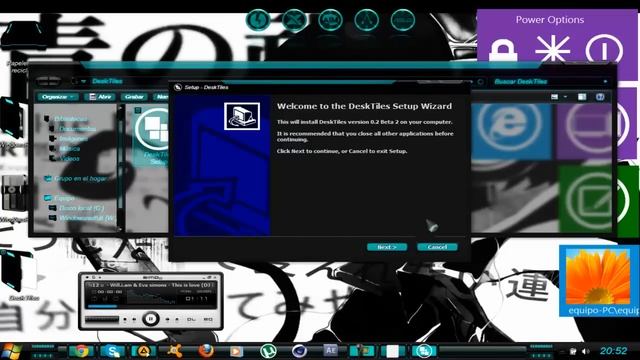Select Vídeos in the Explorer tree
The height and width of the screenshot is (360, 640).
coord(70,158)
